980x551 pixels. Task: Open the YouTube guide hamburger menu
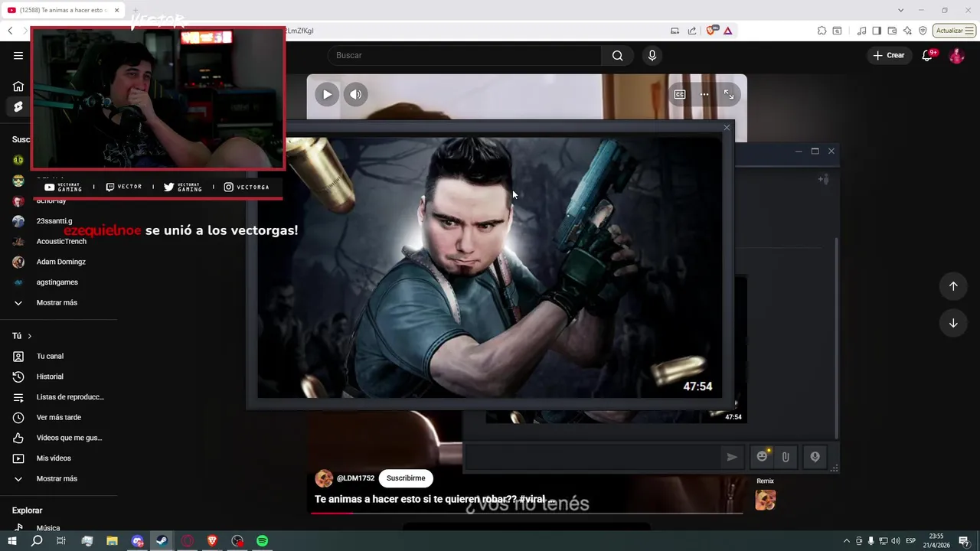point(18,55)
